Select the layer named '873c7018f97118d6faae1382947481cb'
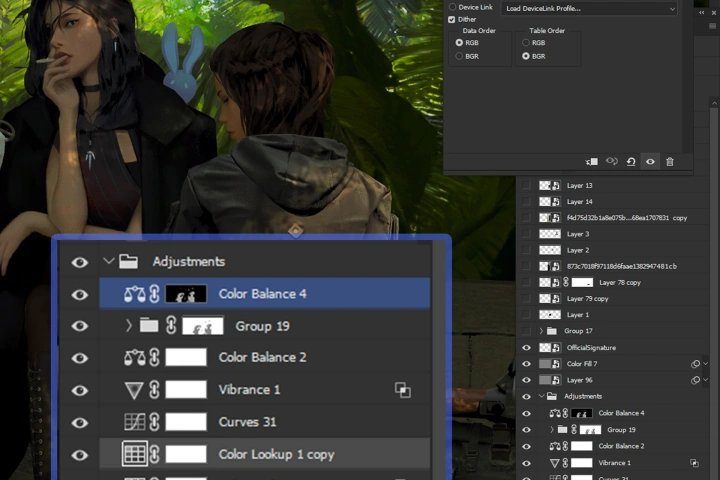The height and width of the screenshot is (480, 720). coord(621,266)
